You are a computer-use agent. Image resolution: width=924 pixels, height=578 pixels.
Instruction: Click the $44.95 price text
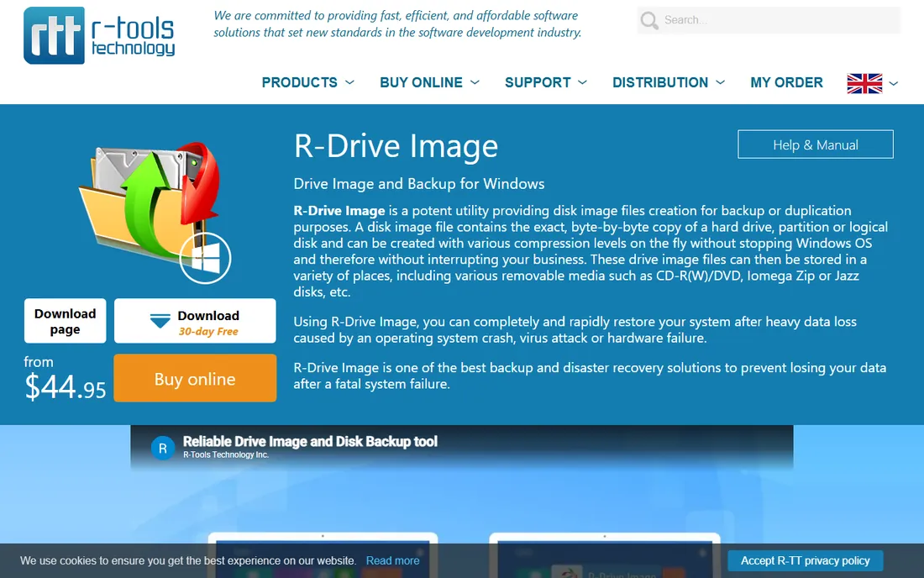(65, 387)
